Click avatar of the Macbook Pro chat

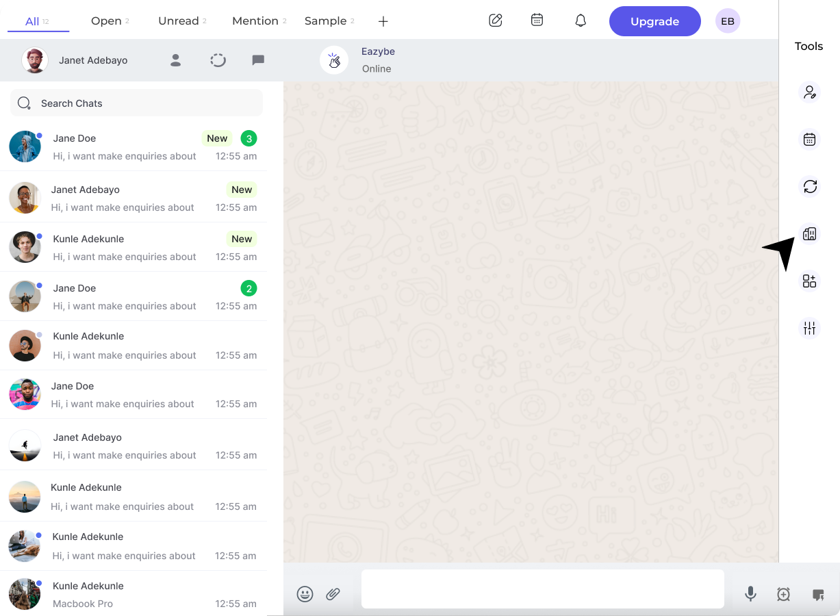coord(25,594)
